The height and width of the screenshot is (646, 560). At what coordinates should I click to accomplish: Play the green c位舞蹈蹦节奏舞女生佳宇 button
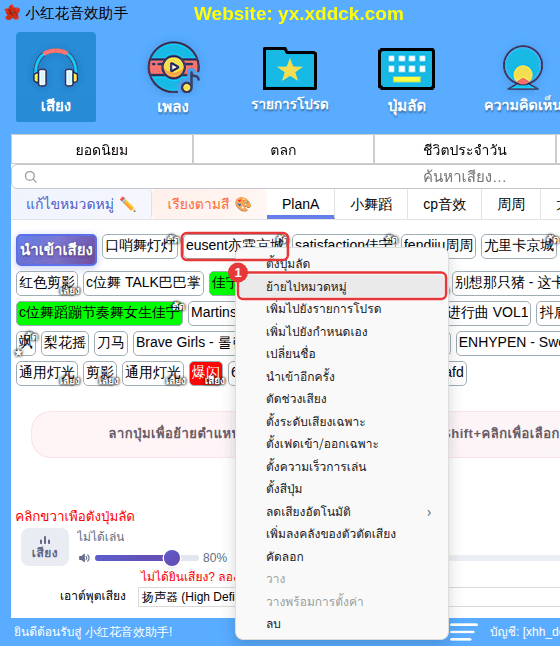click(99, 313)
